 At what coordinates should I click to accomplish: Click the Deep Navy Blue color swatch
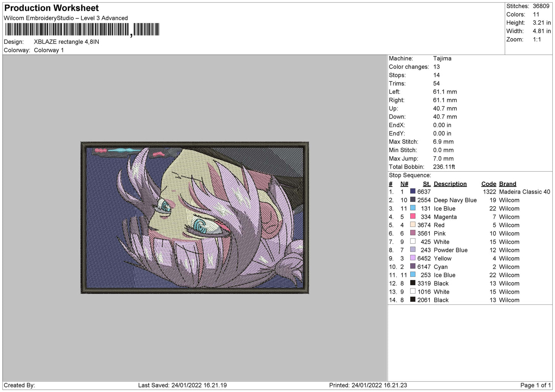pos(413,200)
